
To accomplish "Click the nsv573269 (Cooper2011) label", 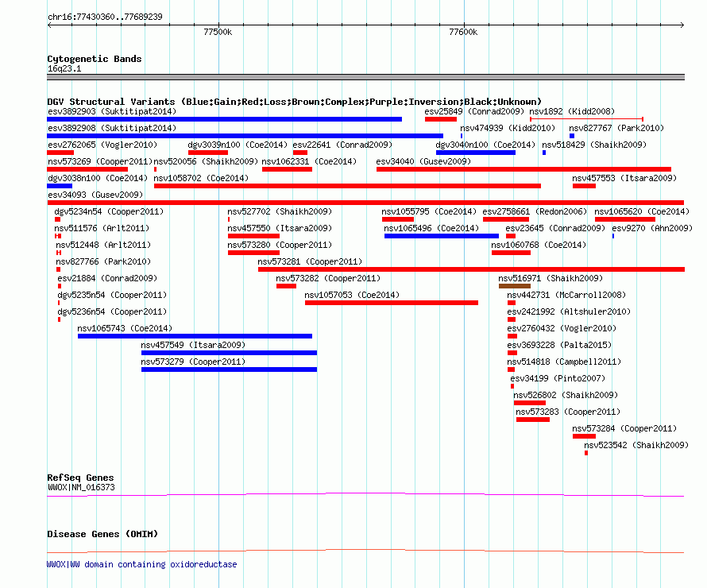I will 99,161.
